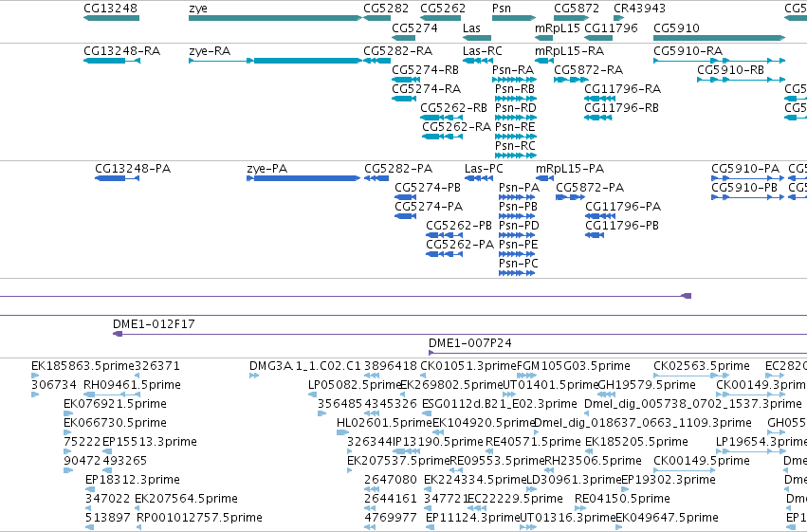Image resolution: width=807 pixels, height=532 pixels.
Task: Select EST CK02563.5prime
Action: point(702,366)
